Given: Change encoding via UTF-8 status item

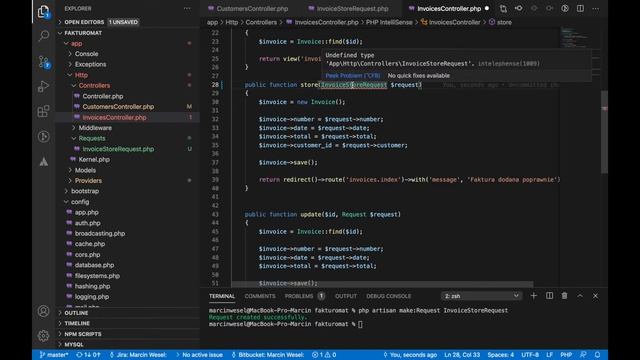Looking at the screenshot, I should pos(530,355).
